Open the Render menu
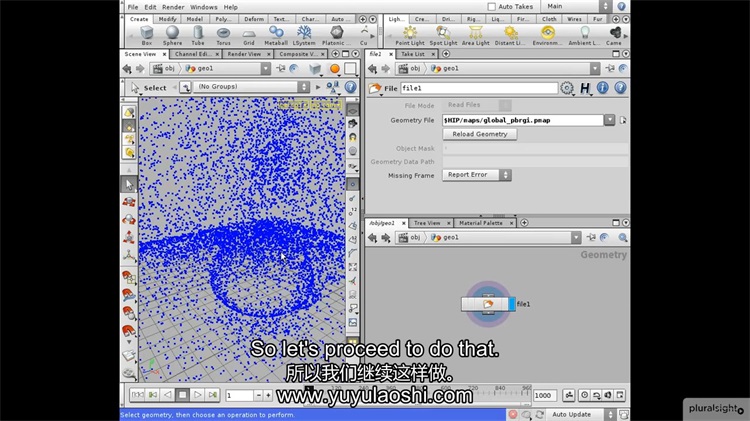 point(173,7)
